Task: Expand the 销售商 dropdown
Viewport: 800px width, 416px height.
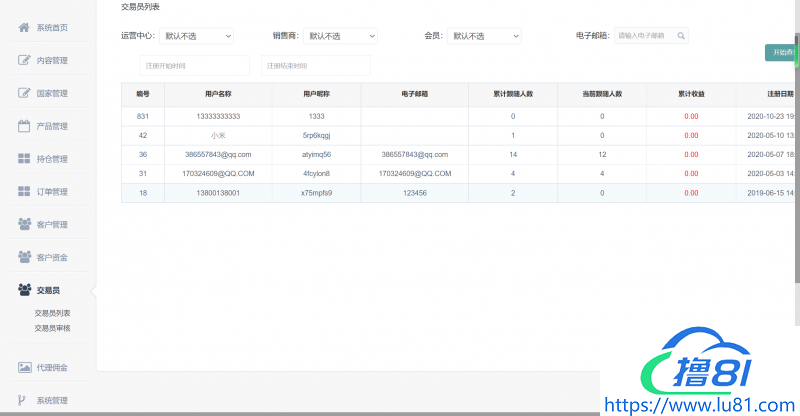Action: tap(340, 36)
